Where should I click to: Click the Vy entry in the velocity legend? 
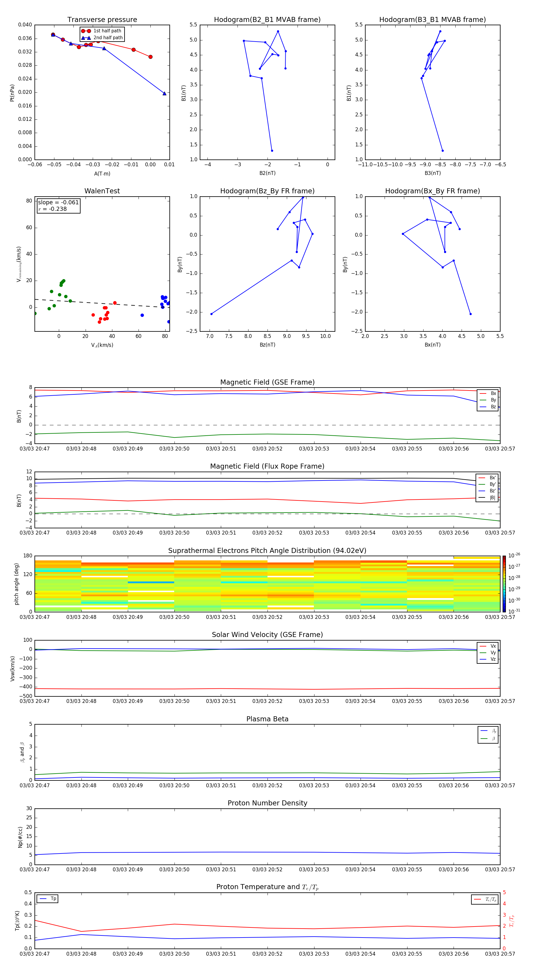488,652
